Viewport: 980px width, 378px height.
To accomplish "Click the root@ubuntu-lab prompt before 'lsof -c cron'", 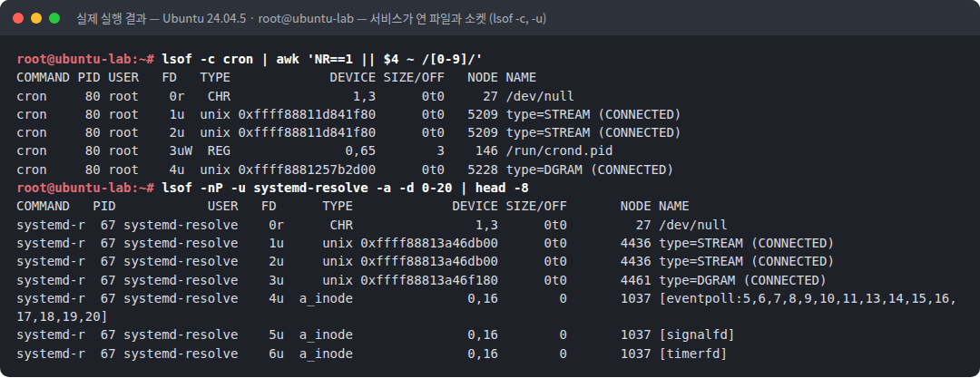I will tap(85, 59).
